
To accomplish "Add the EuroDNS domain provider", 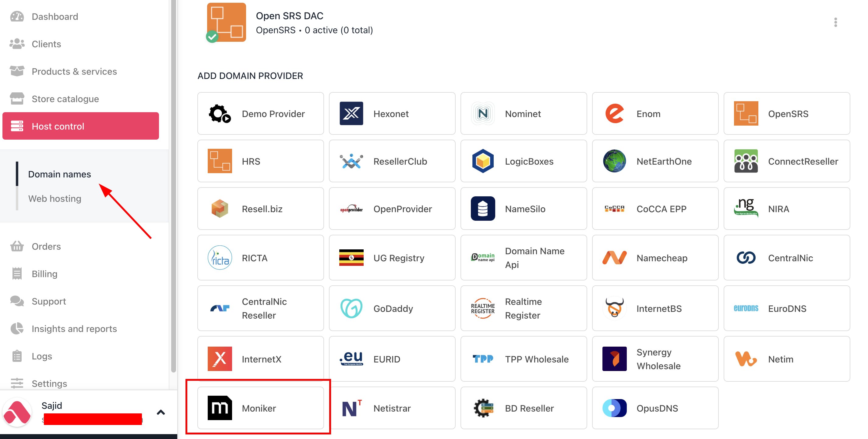I will [x=786, y=308].
